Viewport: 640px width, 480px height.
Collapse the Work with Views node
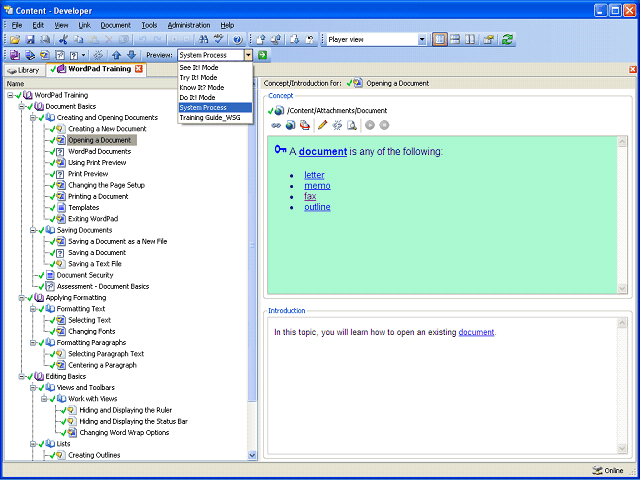pyautogui.click(x=44, y=399)
